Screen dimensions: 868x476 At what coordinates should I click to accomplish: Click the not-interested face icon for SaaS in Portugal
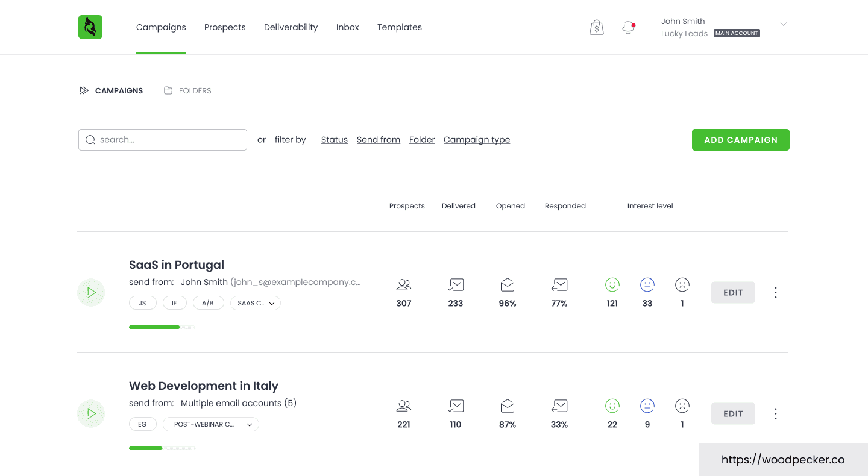(x=682, y=284)
